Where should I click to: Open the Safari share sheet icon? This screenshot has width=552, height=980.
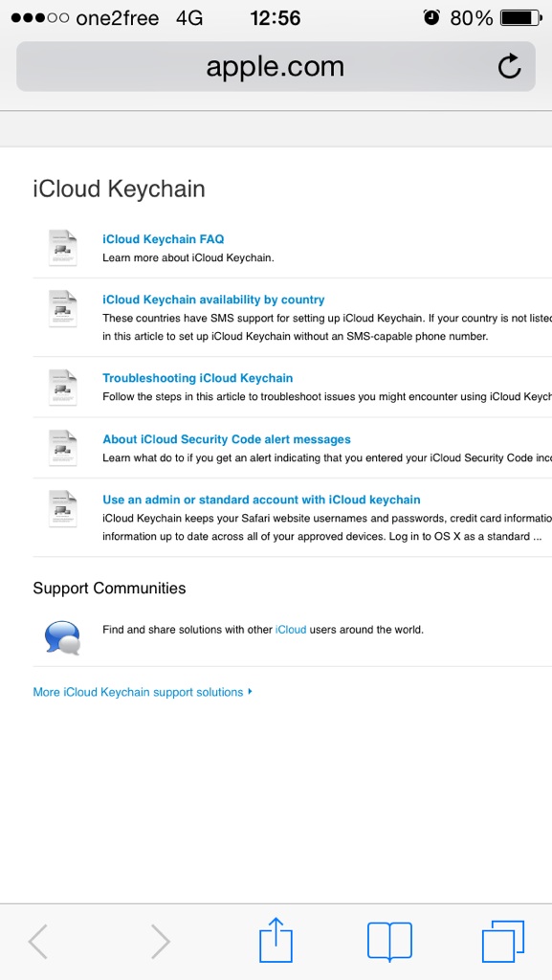click(x=276, y=941)
